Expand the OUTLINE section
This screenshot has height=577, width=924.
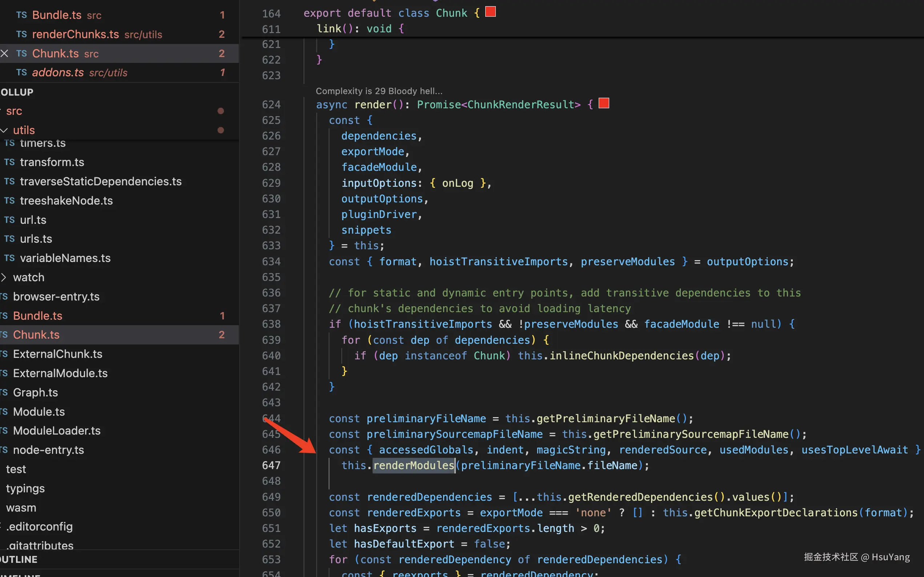[x=19, y=560]
